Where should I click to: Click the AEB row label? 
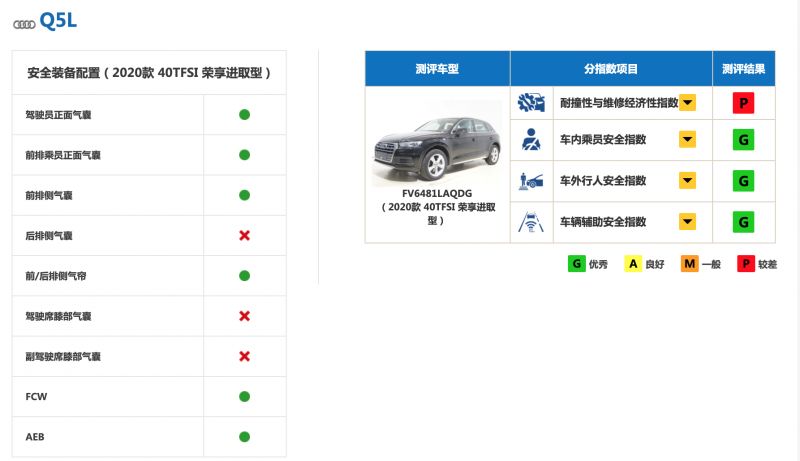pos(35,437)
